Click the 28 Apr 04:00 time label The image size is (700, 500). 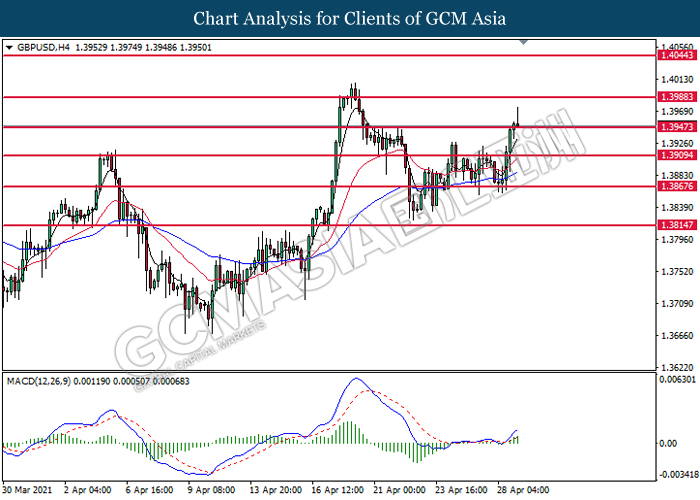tap(523, 490)
